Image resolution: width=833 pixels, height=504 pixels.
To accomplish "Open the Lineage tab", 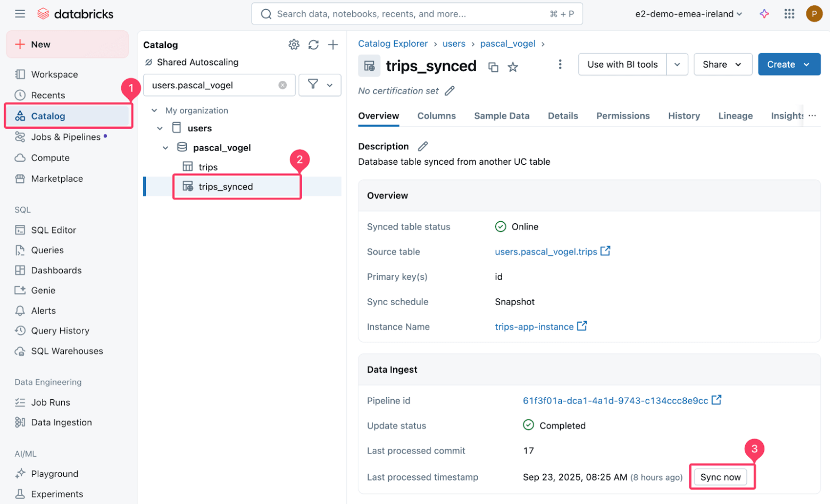I will click(x=735, y=116).
